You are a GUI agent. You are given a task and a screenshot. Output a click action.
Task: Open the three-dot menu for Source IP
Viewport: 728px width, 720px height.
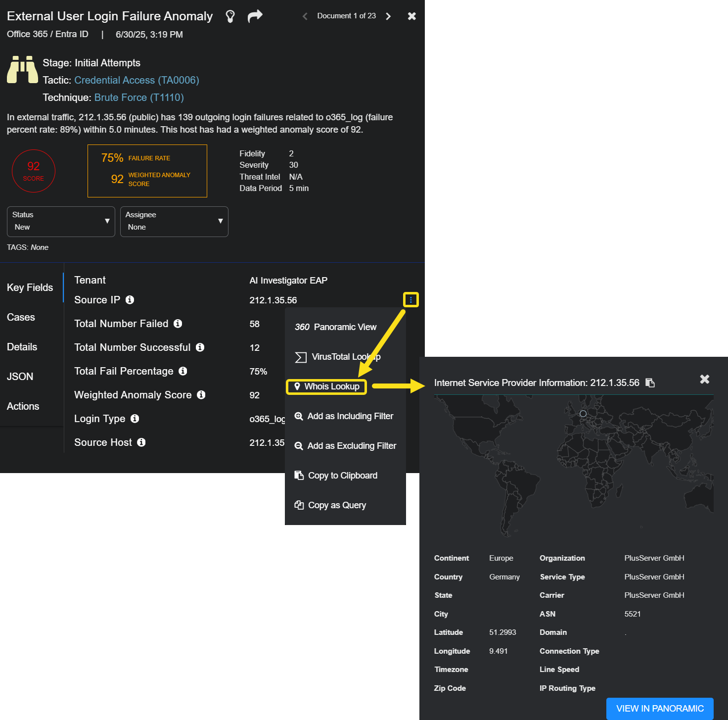410,300
